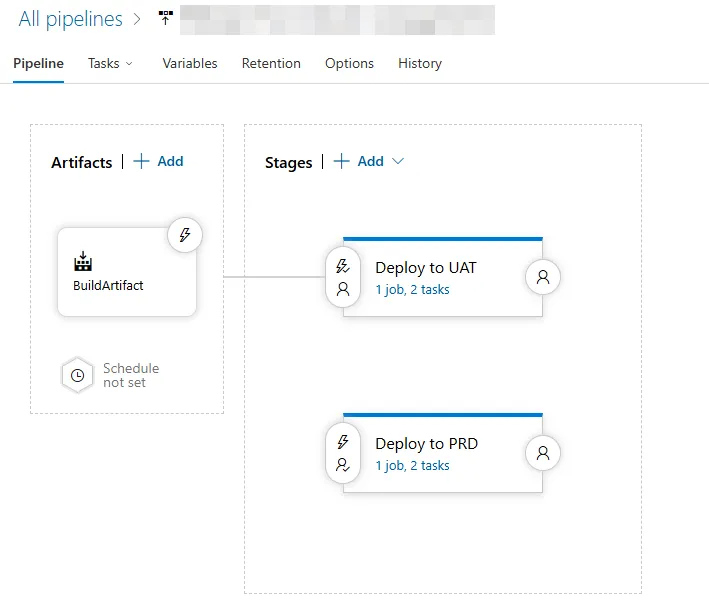Open the Retention tab

[271, 63]
